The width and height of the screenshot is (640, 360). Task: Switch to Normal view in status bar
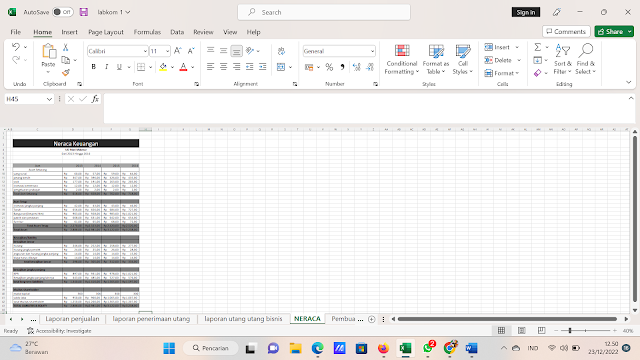(x=501, y=331)
